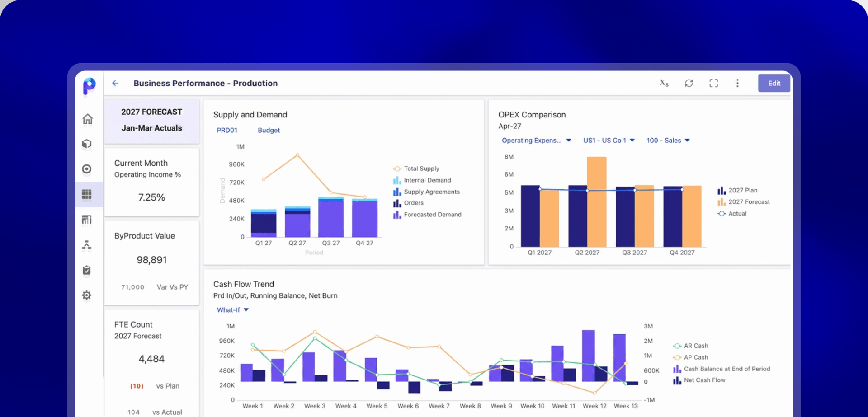Click the Planful logo in the sidebar

89,86
